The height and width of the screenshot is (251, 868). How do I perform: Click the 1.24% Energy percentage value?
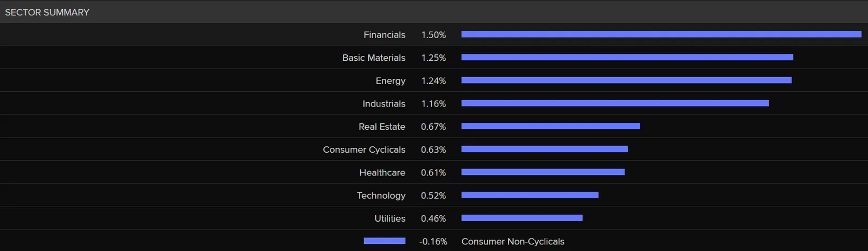[x=433, y=80]
